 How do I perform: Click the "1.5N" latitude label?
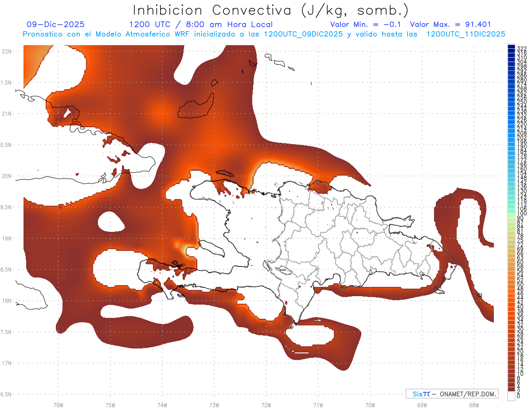click(x=7, y=82)
